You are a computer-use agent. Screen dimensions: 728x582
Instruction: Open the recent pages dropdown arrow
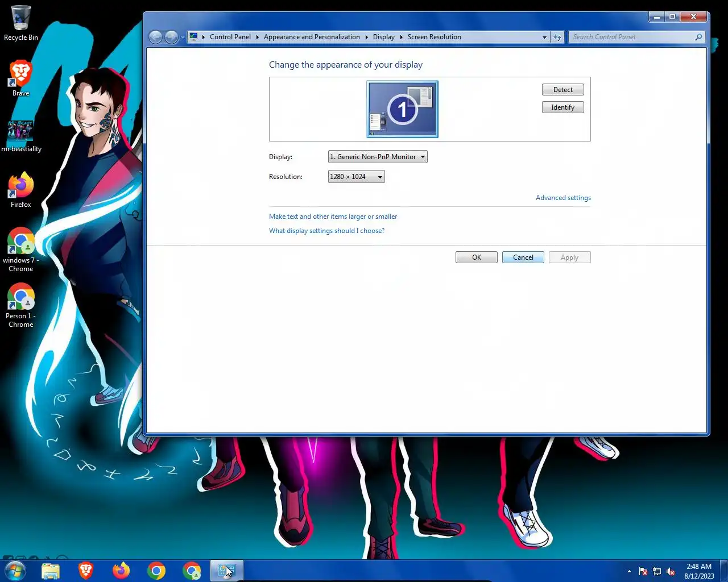click(x=183, y=38)
